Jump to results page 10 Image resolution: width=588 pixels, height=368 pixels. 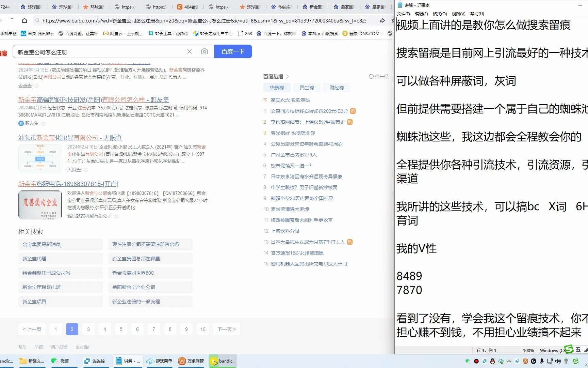[x=203, y=329]
